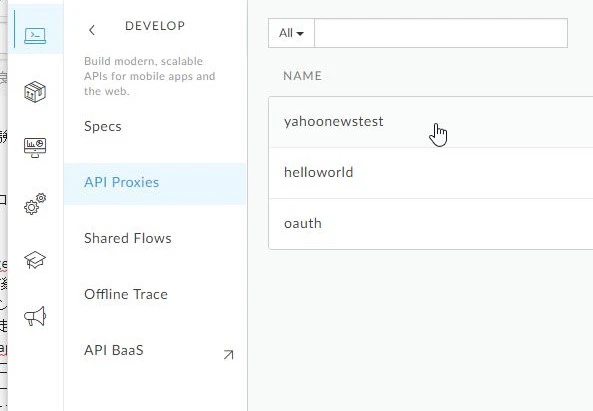Open the helloworld proxy
This screenshot has height=411, width=593.
pos(431,173)
